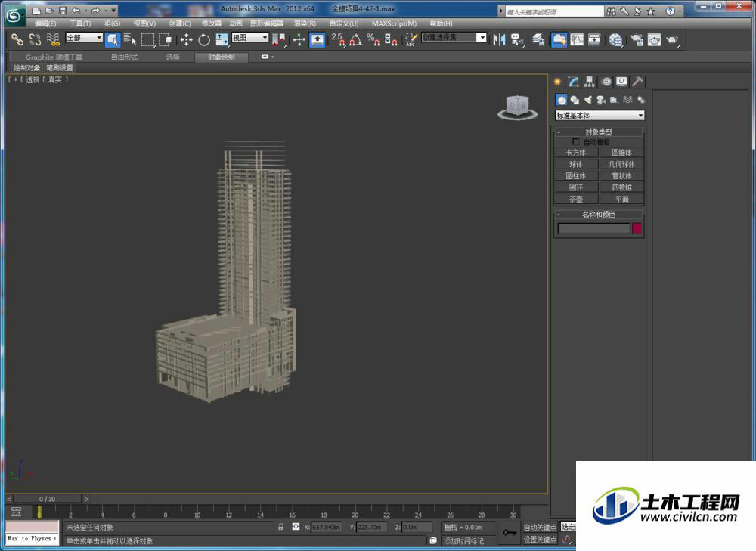Switch to the 对象绘制 ribbon tab
The image size is (756, 551).
222,57
